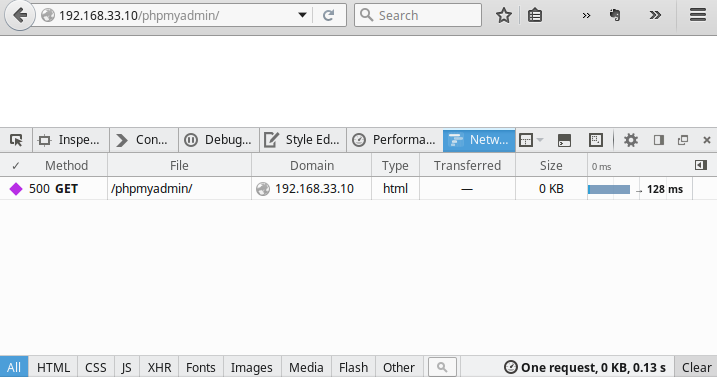
Task: Toggle the network details pane icon
Action: [x=701, y=165]
